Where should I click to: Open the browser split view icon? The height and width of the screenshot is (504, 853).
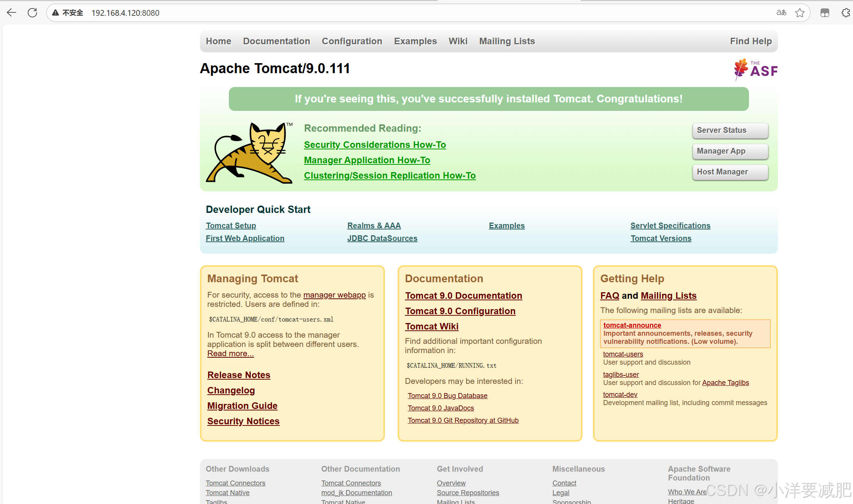[x=824, y=13]
